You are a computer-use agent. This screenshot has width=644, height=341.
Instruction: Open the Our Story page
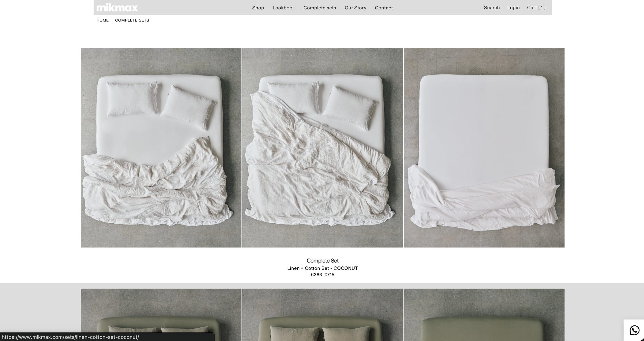[x=355, y=8]
